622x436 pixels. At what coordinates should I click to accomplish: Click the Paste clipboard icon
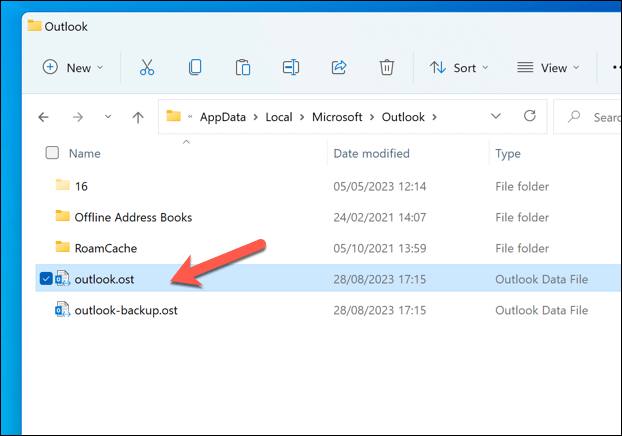point(243,67)
